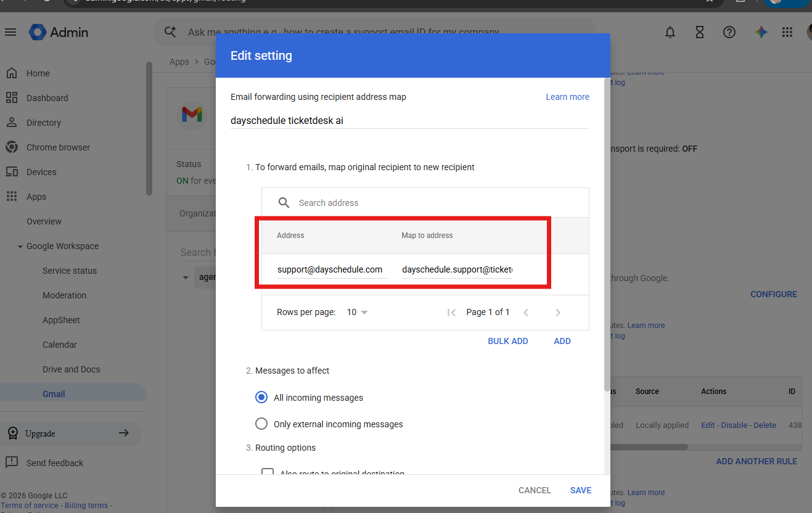Open Billing terms link

(x=86, y=506)
